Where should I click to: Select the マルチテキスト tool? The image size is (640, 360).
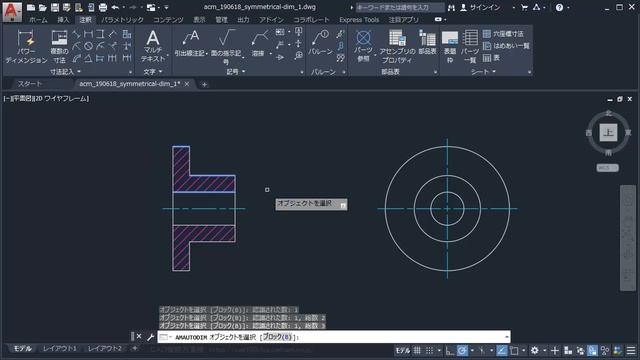click(x=153, y=46)
